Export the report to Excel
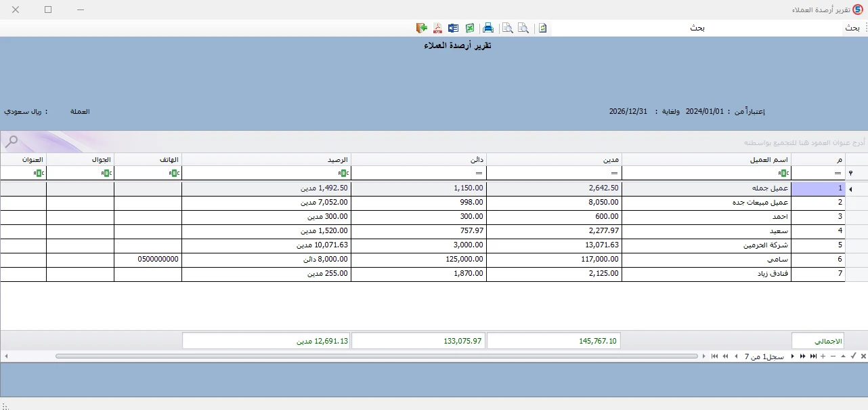868x410 pixels. tap(469, 28)
